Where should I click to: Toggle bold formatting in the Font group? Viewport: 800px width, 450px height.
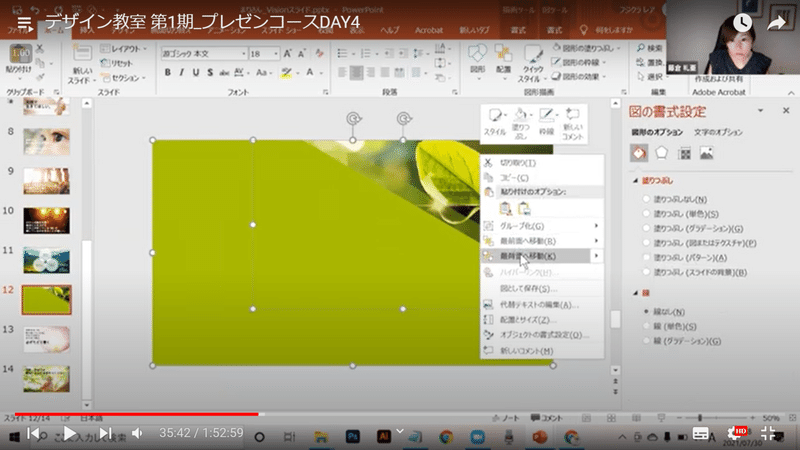pyautogui.click(x=167, y=72)
